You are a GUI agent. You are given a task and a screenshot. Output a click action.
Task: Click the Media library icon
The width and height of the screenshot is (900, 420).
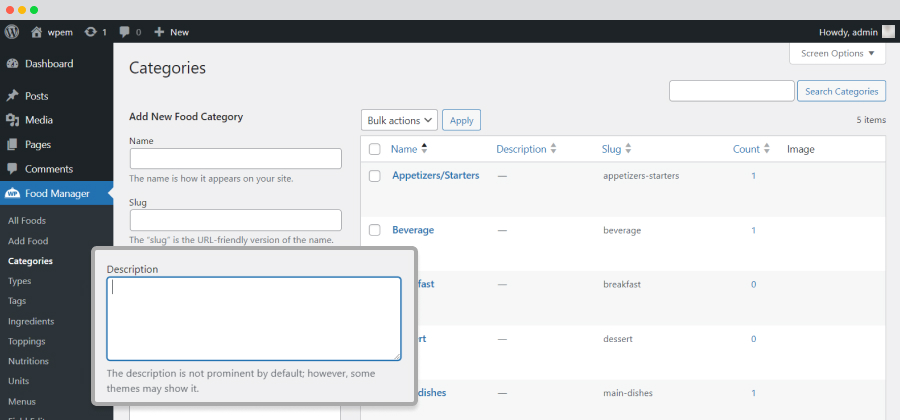13,120
